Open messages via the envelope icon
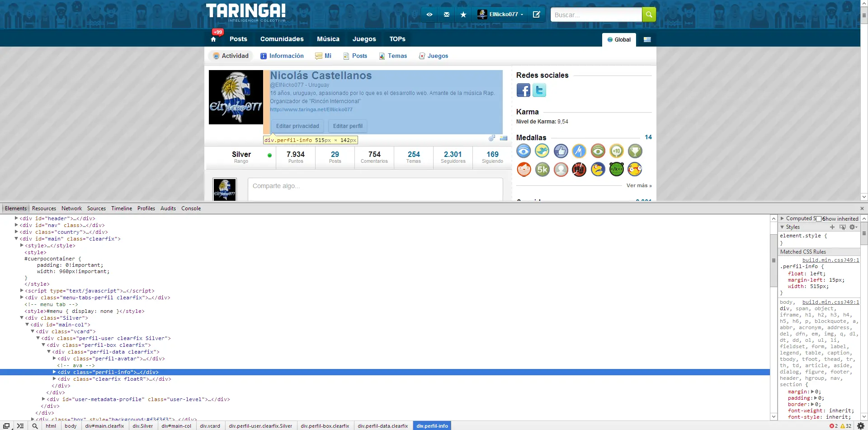 coord(447,14)
